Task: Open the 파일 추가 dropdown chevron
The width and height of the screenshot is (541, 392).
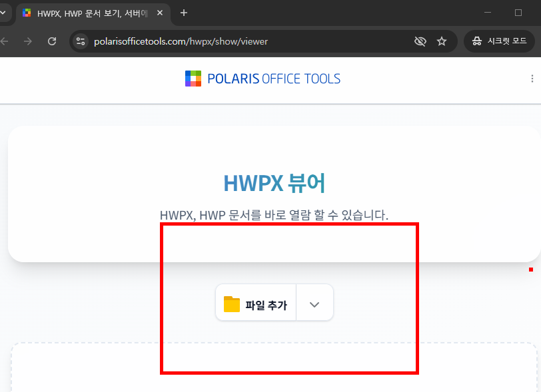Action: (314, 302)
